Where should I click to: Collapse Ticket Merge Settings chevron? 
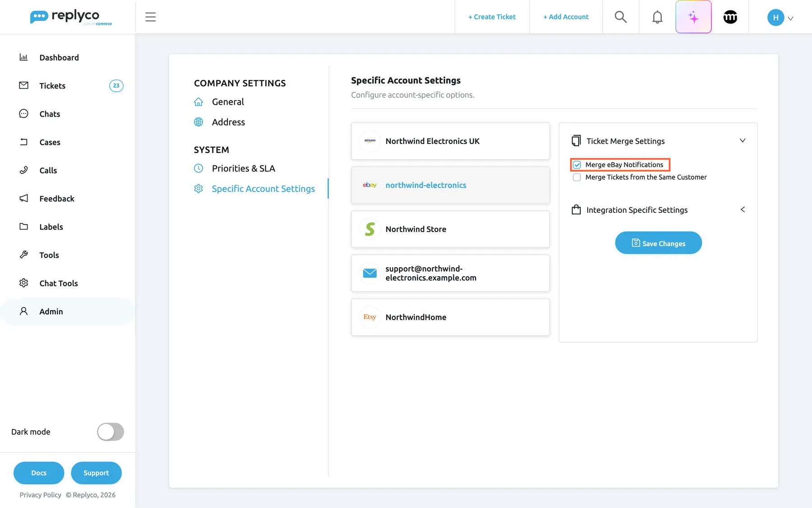[x=743, y=140]
